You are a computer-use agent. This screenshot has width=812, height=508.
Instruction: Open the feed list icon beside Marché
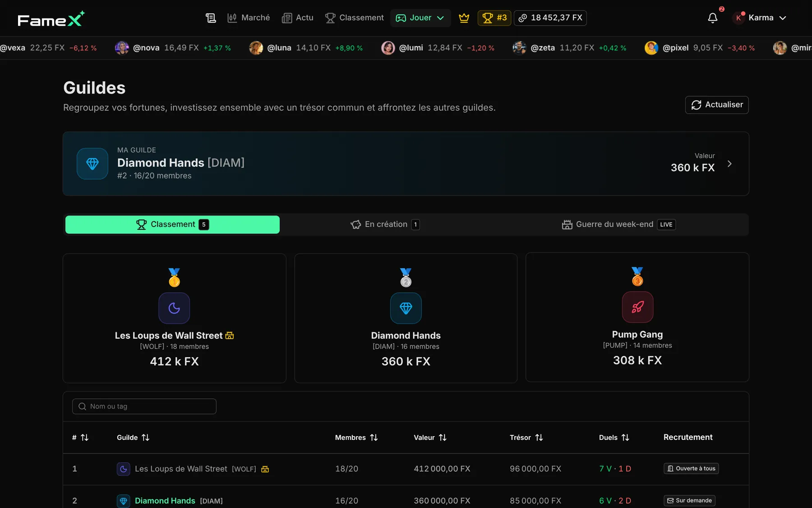(x=211, y=18)
